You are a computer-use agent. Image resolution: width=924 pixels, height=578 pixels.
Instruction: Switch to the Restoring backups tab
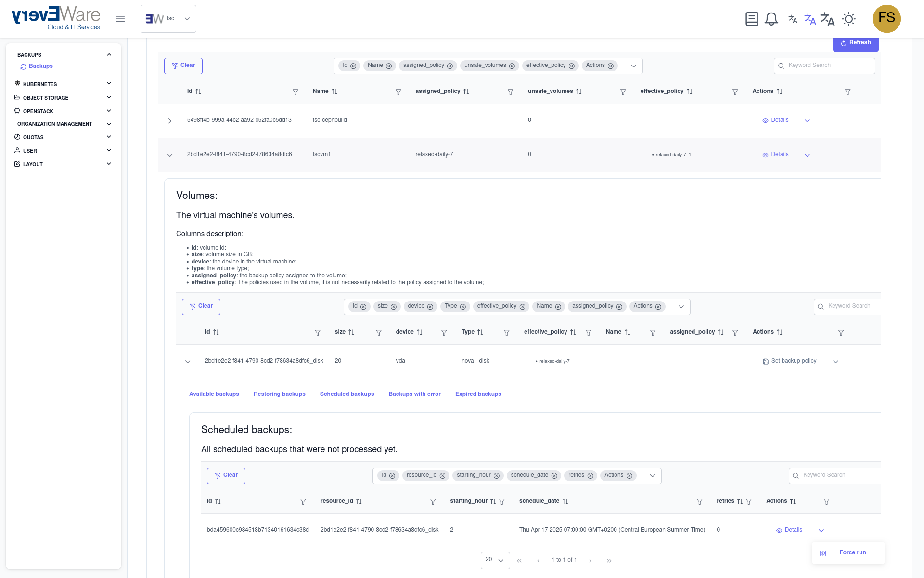pyautogui.click(x=279, y=394)
